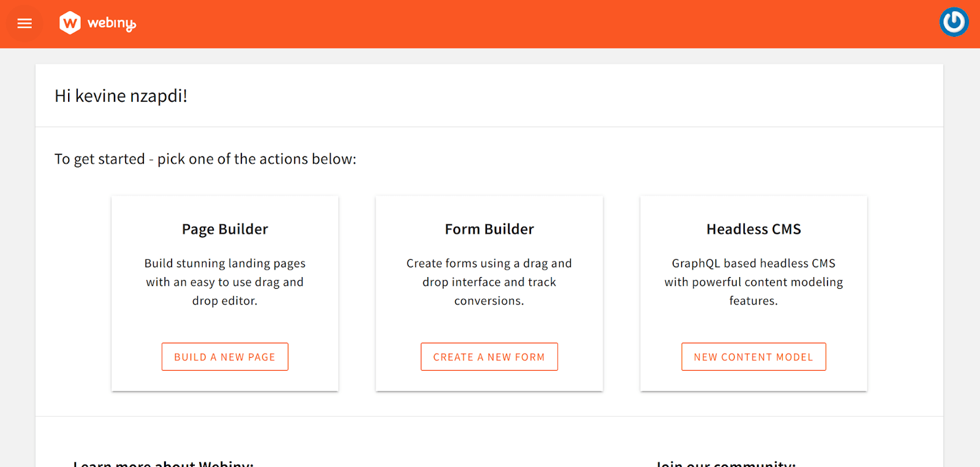Image resolution: width=980 pixels, height=467 pixels.
Task: Click the Webiny wordmark text
Action: [x=111, y=23]
